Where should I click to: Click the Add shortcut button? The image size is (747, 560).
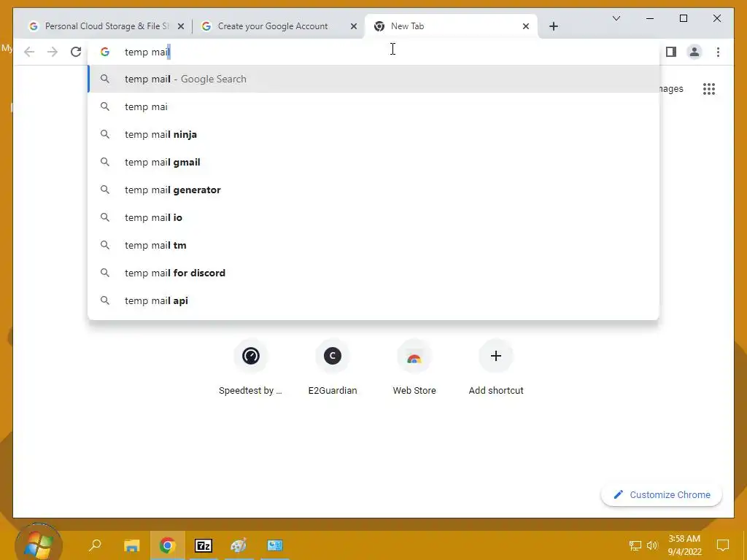coord(496,367)
